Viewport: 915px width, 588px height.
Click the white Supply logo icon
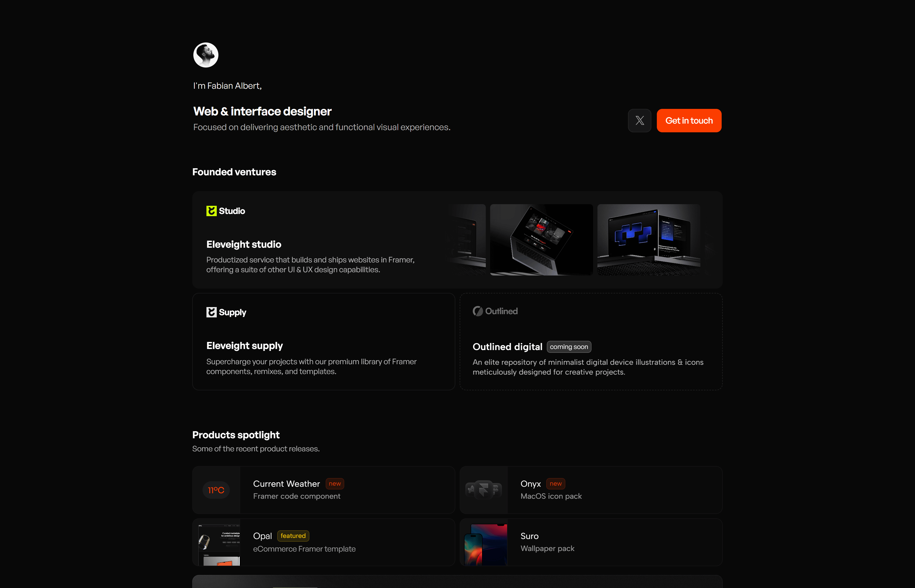click(x=211, y=312)
